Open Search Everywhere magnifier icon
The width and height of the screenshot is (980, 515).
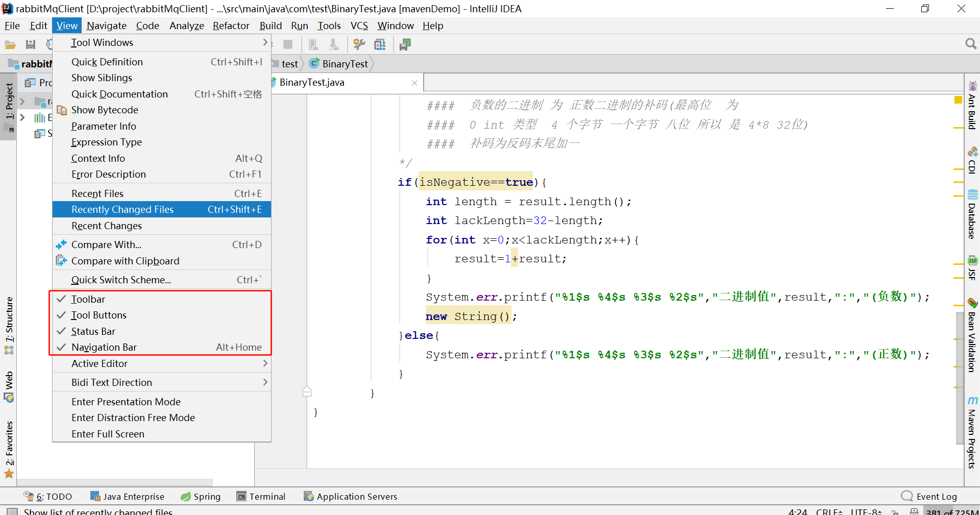click(x=971, y=44)
